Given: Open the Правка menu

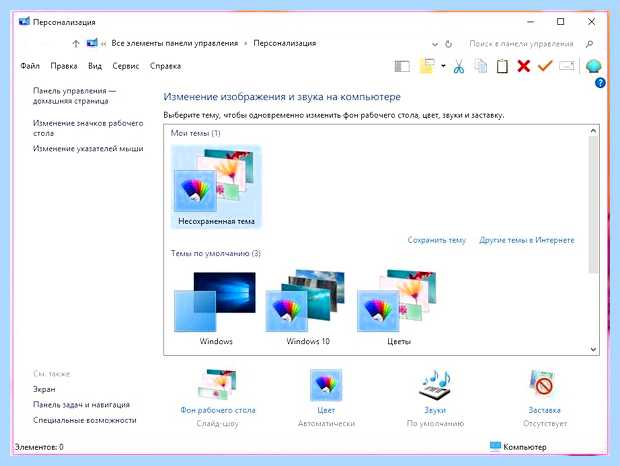Looking at the screenshot, I should tap(64, 66).
